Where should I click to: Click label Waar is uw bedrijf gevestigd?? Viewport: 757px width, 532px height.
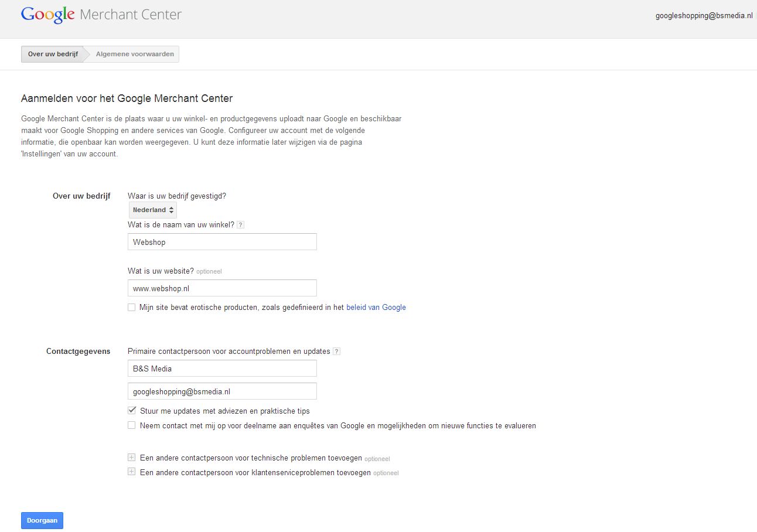pyautogui.click(x=177, y=196)
